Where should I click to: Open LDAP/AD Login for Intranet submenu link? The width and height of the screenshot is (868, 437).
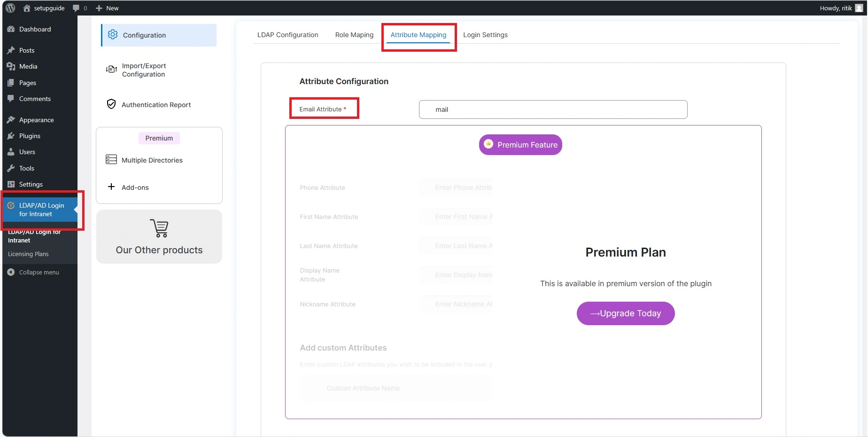pyautogui.click(x=34, y=236)
